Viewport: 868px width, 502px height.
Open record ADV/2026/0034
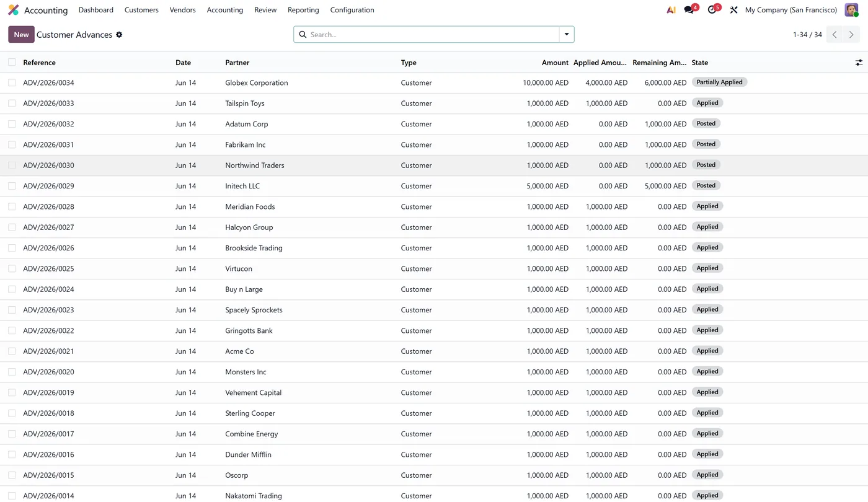pyautogui.click(x=48, y=82)
